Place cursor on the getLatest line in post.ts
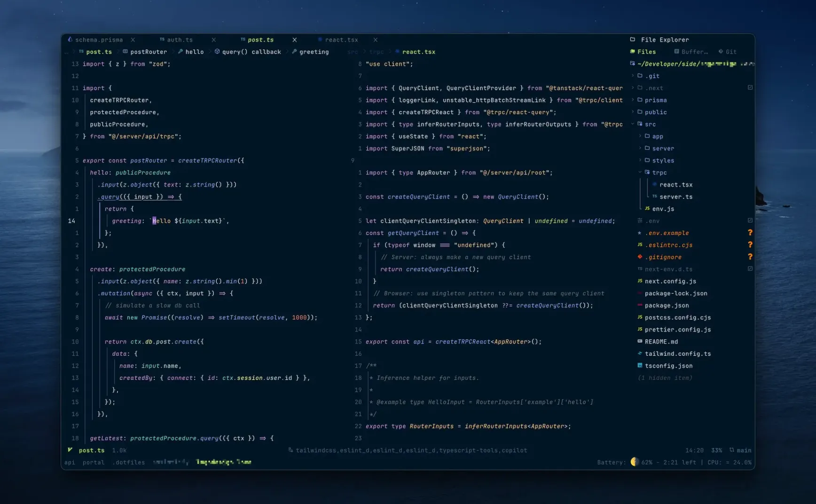The image size is (816, 504). click(181, 438)
